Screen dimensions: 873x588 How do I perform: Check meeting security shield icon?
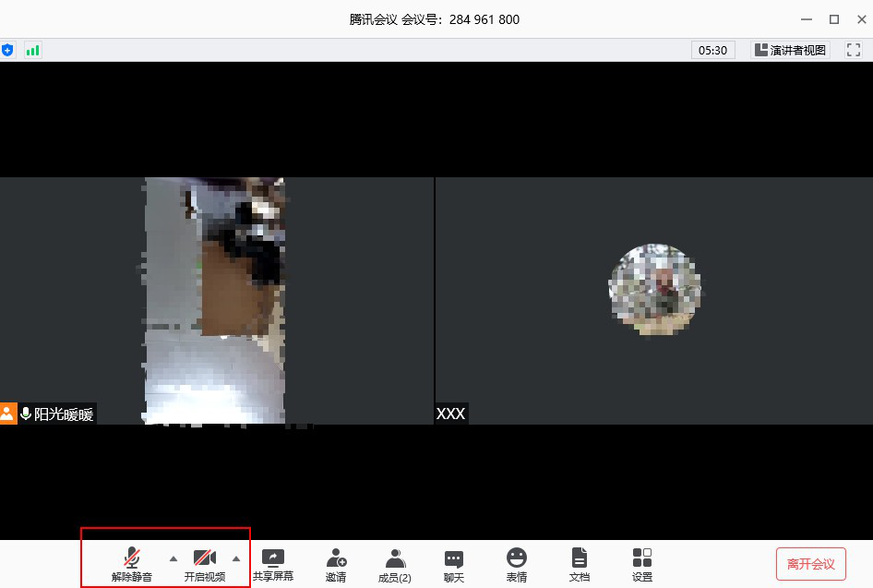point(7,50)
